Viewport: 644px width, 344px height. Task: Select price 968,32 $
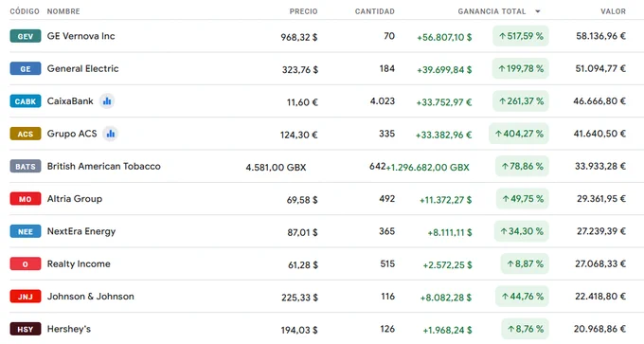pos(299,37)
